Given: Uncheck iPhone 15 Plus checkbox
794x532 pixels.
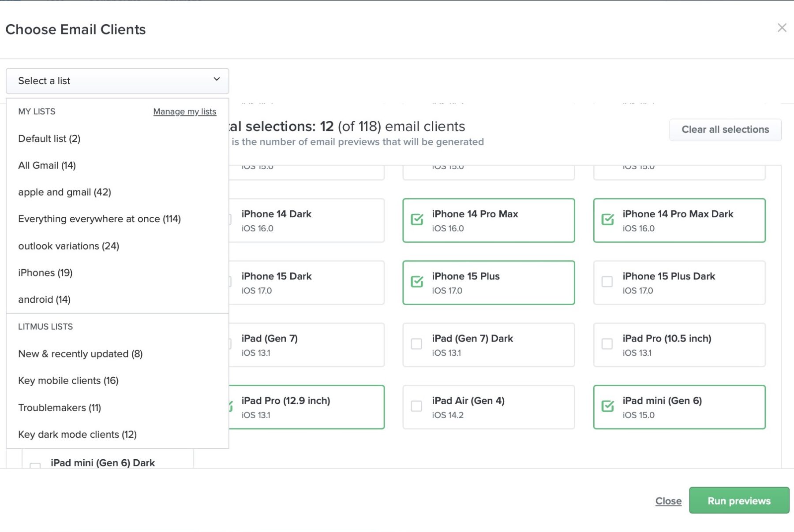Looking at the screenshot, I should 417,281.
